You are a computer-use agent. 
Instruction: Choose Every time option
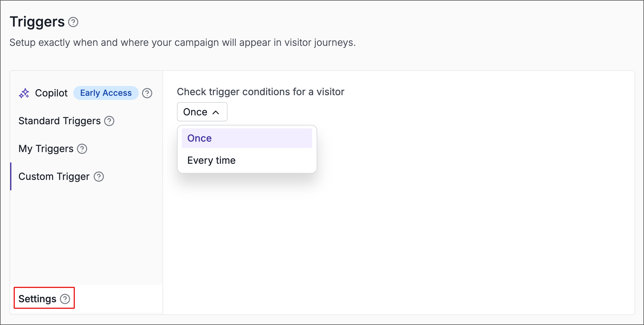[x=247, y=160]
